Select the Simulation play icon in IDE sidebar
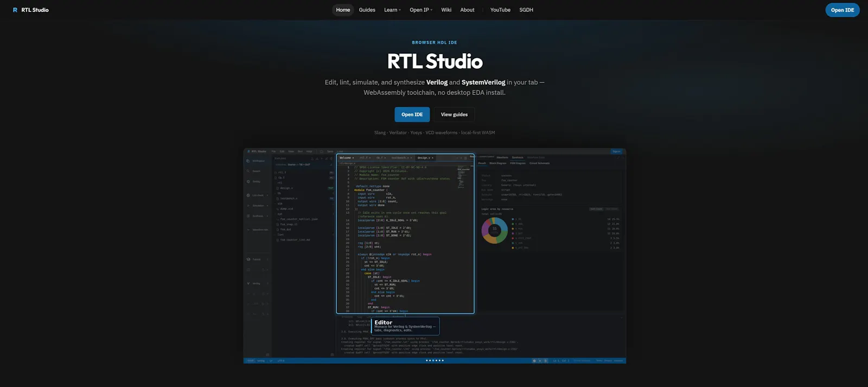Screen dimensions: 868x387 pos(248,206)
